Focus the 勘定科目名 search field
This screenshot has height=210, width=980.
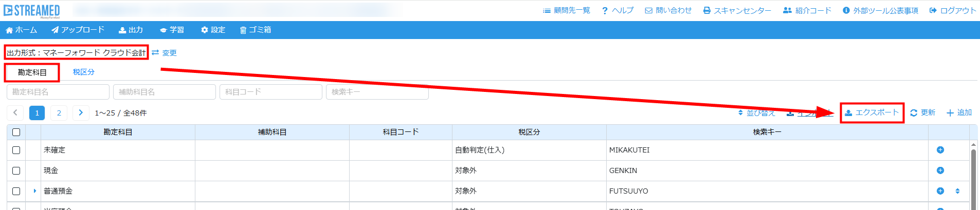58,92
